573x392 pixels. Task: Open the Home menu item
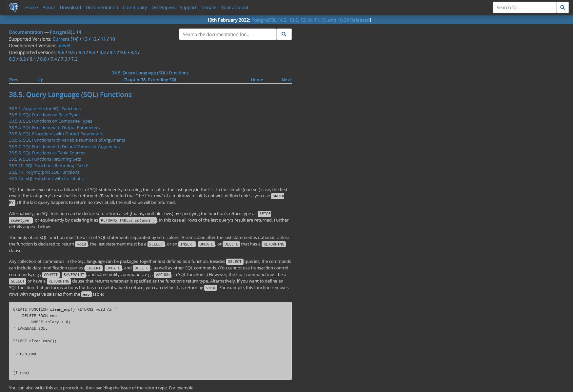[31, 8]
